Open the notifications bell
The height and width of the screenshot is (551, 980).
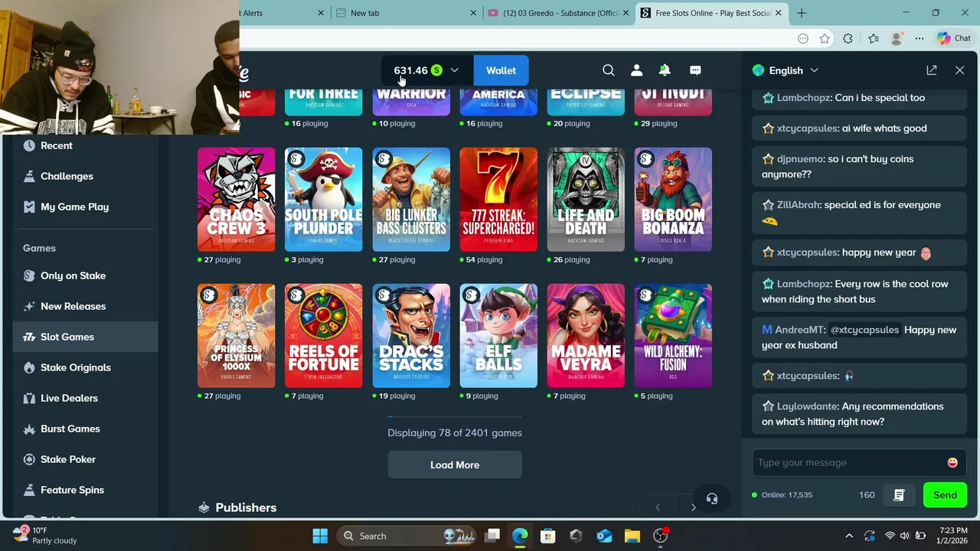665,70
